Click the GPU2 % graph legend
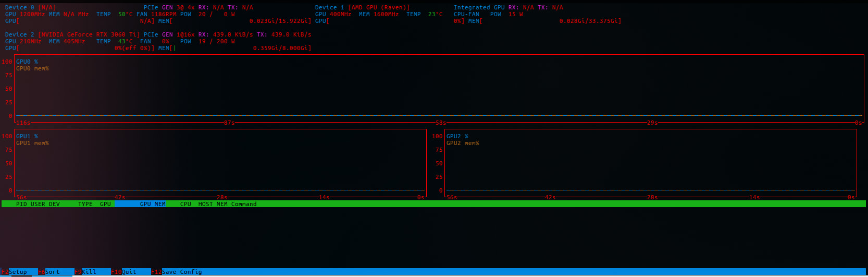This screenshot has height=277, width=868. pos(457,136)
